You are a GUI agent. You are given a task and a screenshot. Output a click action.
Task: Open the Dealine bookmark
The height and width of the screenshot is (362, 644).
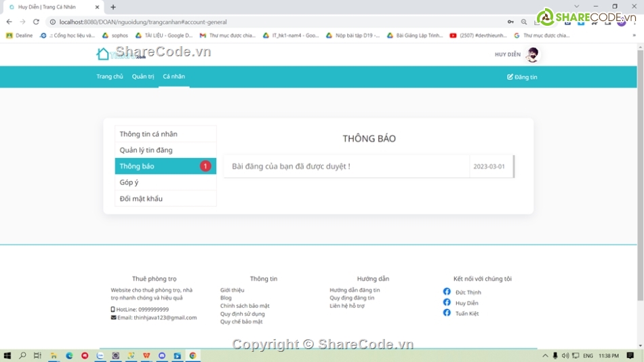coord(19,35)
